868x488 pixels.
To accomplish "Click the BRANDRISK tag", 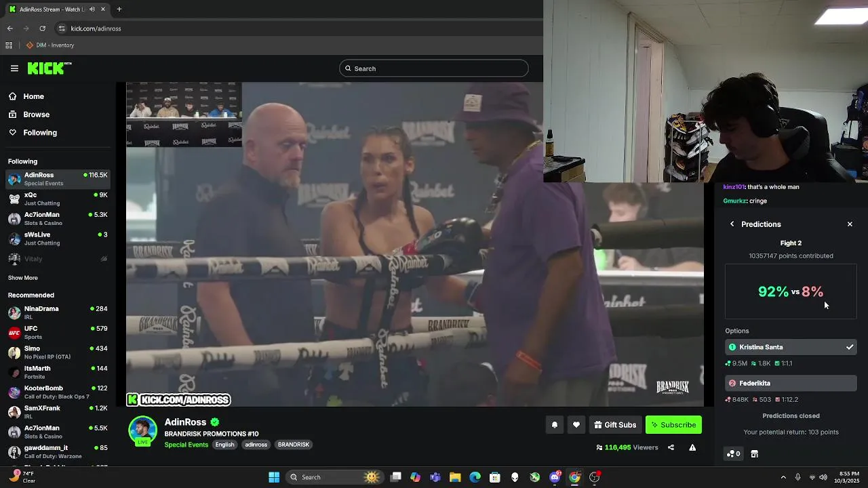I will pyautogui.click(x=294, y=445).
